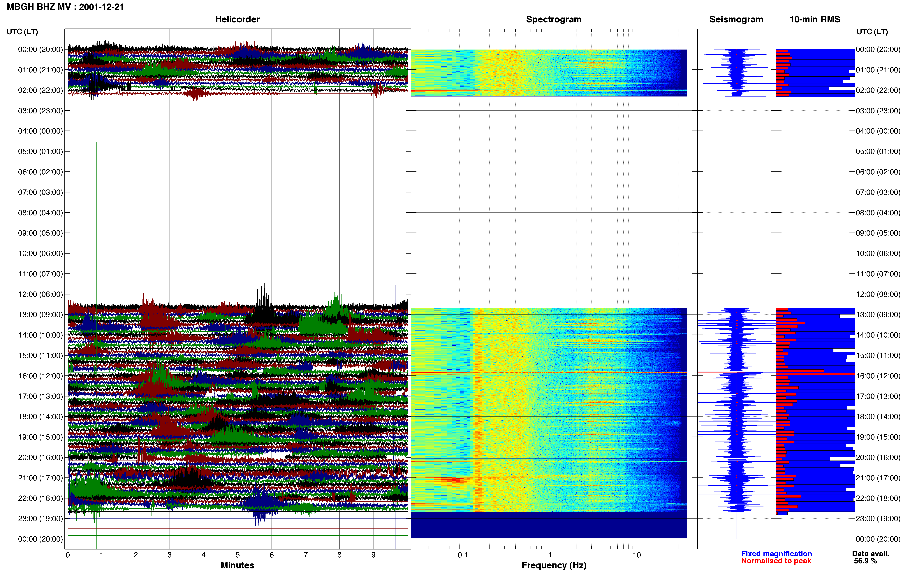The height and width of the screenshot is (578, 924).
Task: Click the Helicorder axis label 07:00 (03:00)
Action: tap(41, 192)
